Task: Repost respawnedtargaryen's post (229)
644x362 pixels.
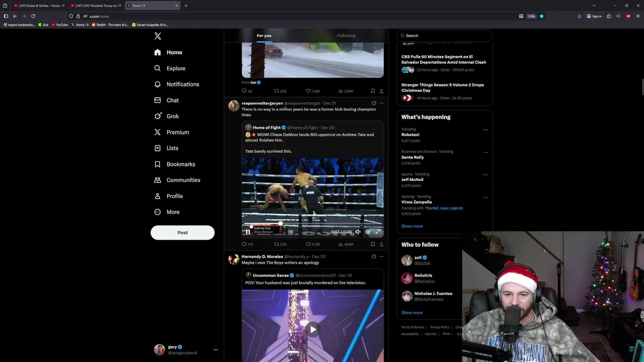Action: pos(280,244)
